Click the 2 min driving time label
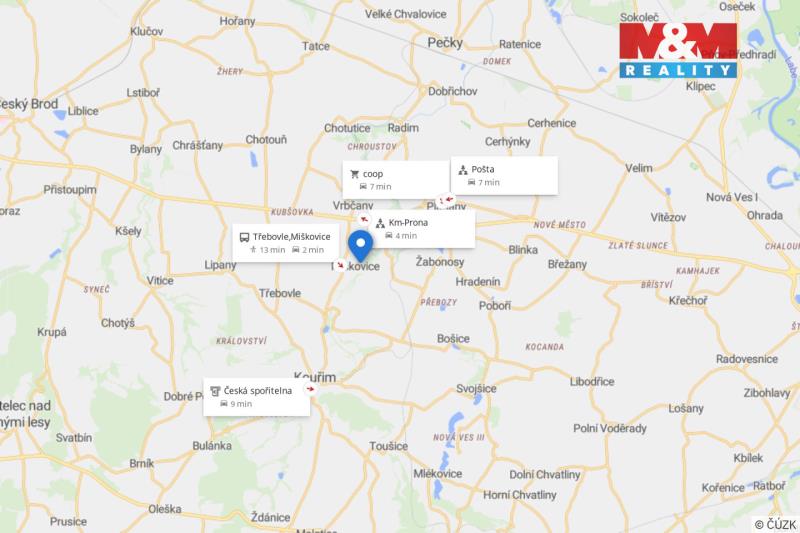The image size is (800, 533). click(x=308, y=250)
